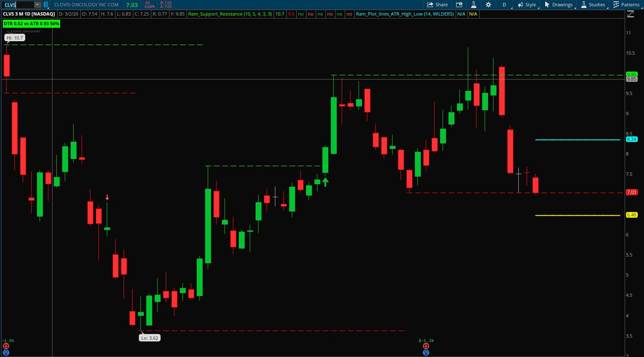Click the yellow 6.48 price level tag
The image size is (644, 357).
(x=631, y=215)
